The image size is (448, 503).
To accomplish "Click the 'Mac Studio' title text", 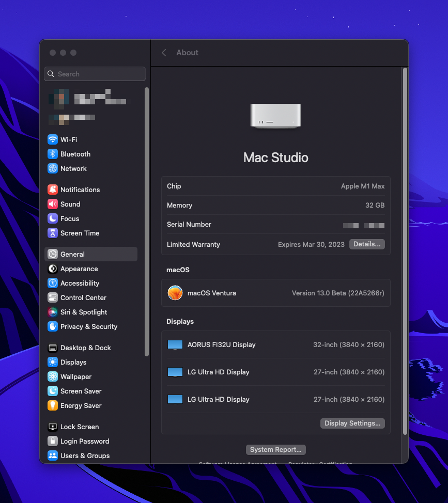I will click(x=275, y=158).
